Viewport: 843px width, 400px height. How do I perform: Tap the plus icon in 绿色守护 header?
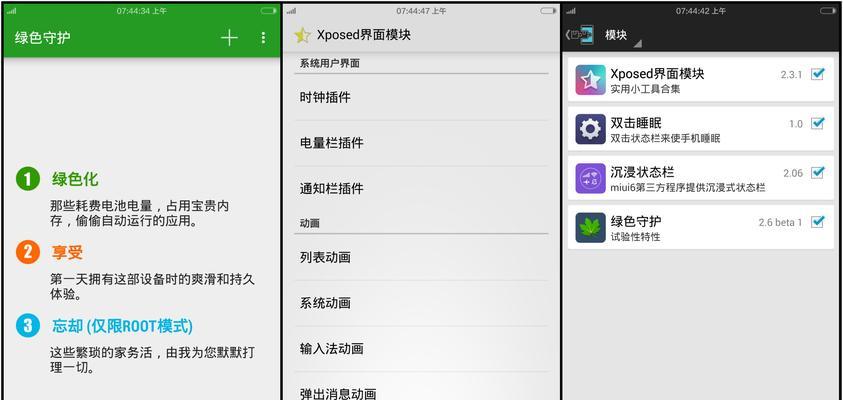229,37
